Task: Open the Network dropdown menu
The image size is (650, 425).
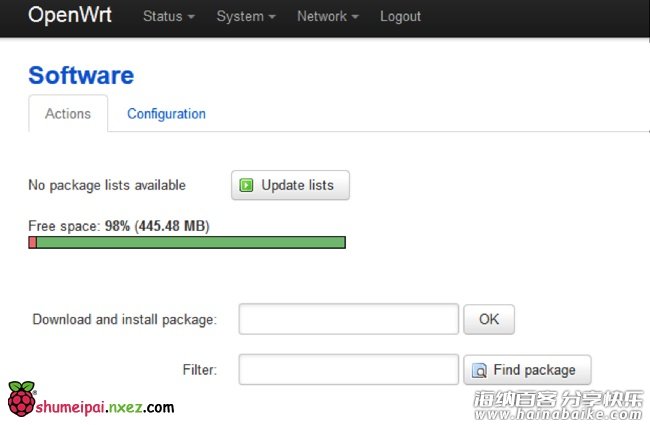Action: (x=327, y=17)
